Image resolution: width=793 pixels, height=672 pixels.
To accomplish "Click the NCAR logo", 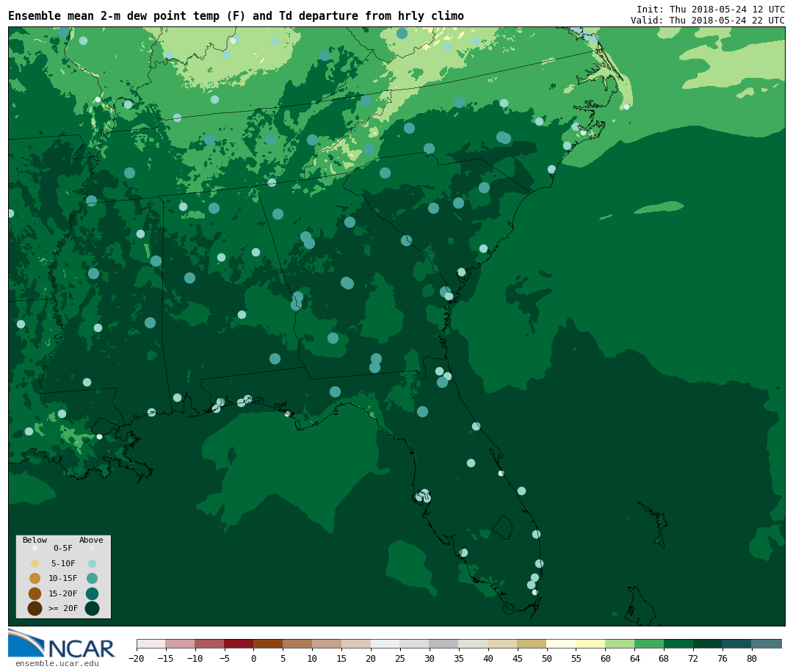I will click(x=62, y=643).
